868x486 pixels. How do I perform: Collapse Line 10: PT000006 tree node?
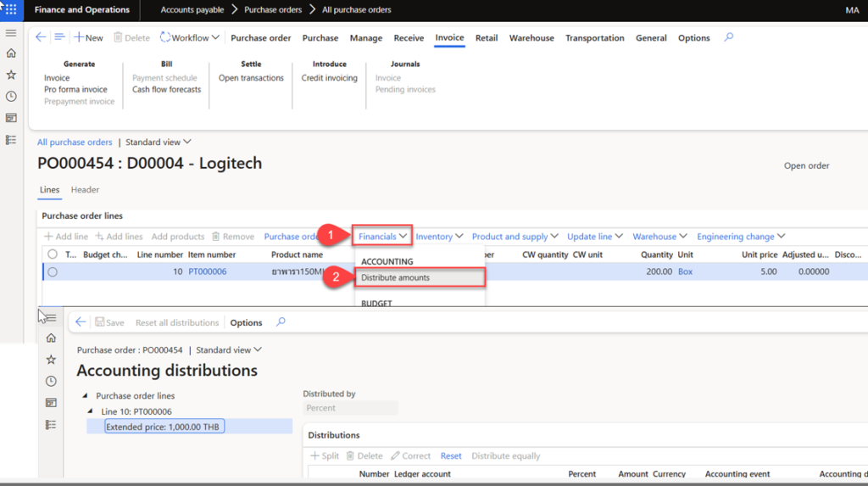coord(90,411)
